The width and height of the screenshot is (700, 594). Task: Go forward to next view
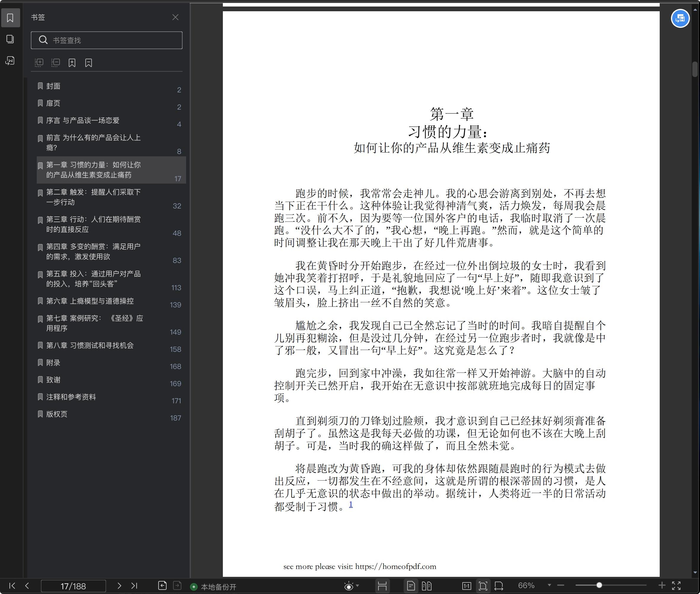(177, 586)
